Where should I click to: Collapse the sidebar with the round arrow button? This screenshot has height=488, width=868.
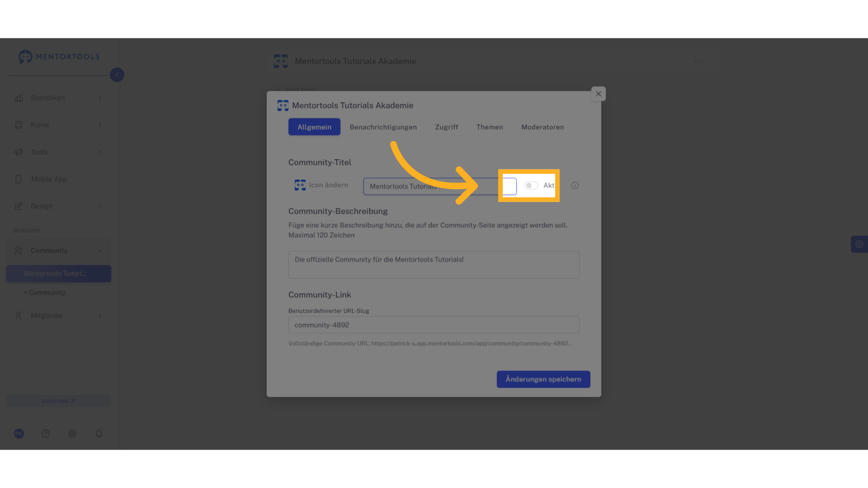[117, 75]
